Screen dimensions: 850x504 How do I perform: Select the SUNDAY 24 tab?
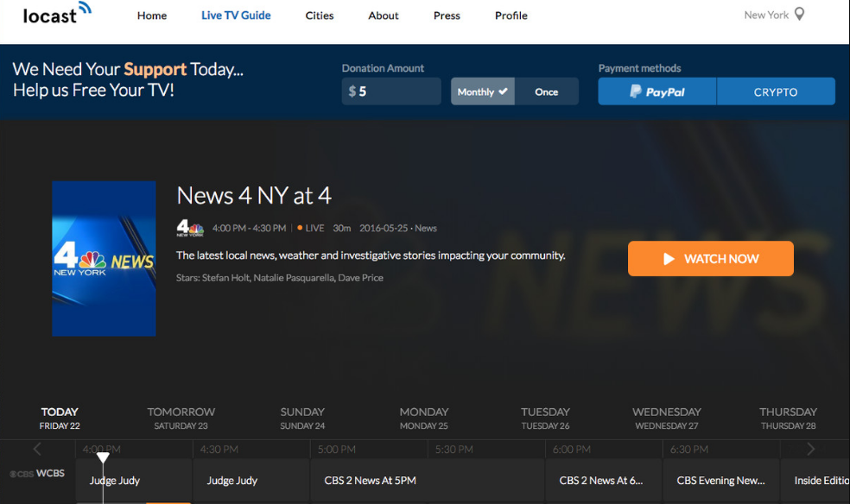point(302,419)
